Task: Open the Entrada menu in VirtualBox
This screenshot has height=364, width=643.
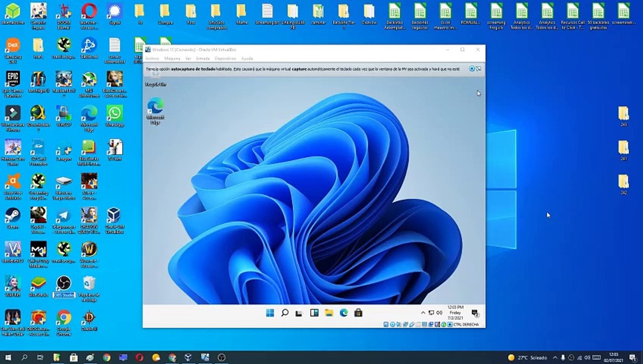Action: 203,59
